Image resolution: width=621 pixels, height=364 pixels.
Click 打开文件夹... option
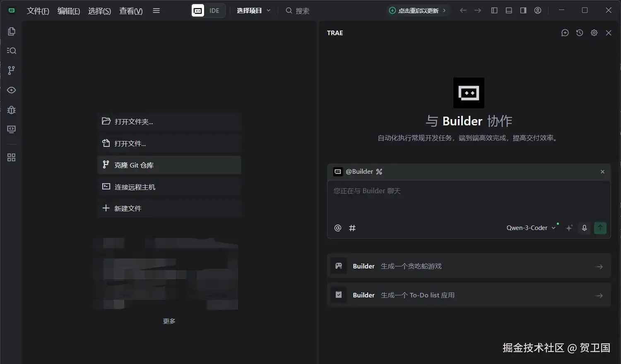tap(169, 122)
